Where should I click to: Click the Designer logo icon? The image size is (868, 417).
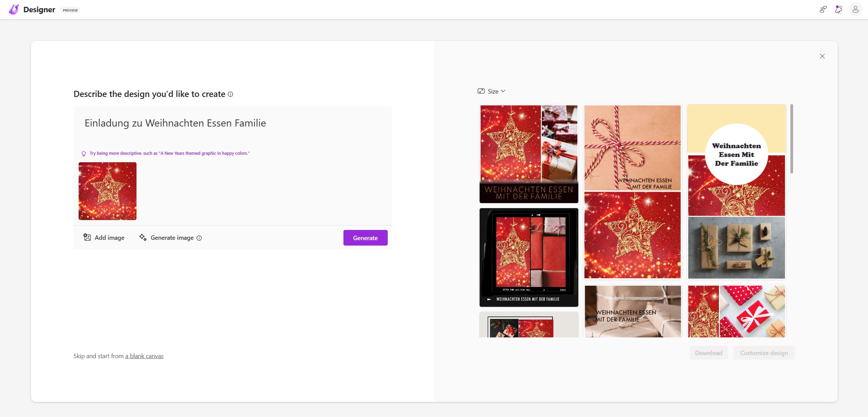tap(14, 10)
